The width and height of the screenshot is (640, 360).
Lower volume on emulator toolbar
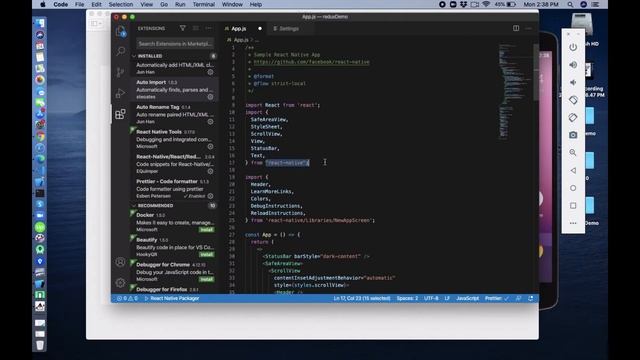[573, 82]
